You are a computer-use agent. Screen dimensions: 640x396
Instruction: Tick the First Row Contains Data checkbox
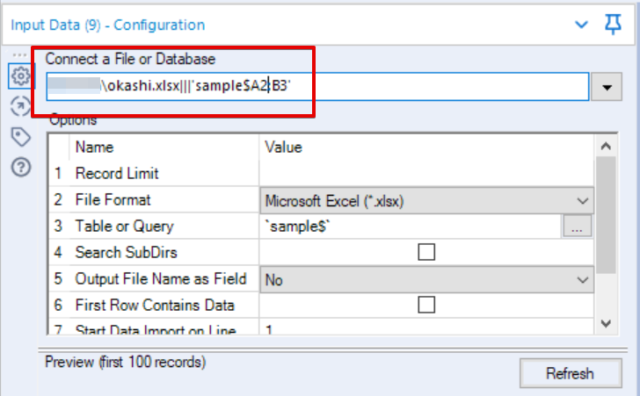(x=427, y=305)
